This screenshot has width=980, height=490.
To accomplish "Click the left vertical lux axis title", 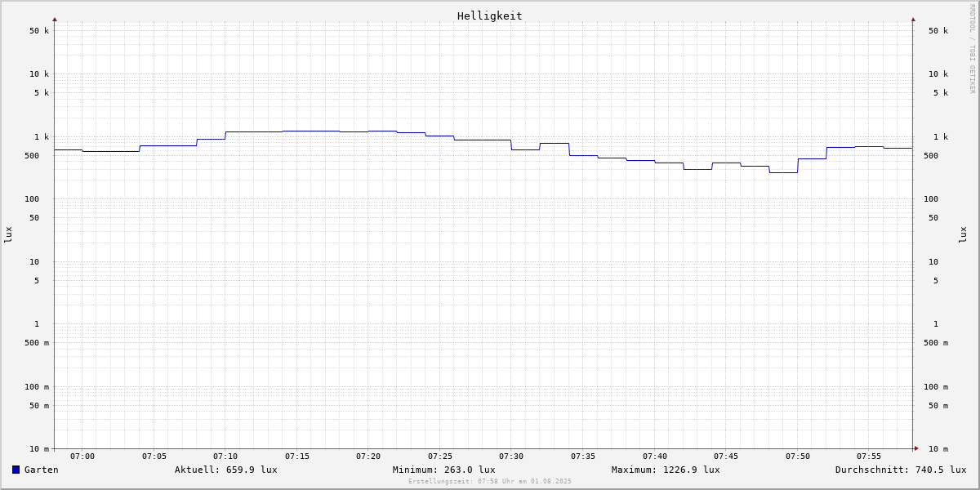I will pyautogui.click(x=8, y=235).
